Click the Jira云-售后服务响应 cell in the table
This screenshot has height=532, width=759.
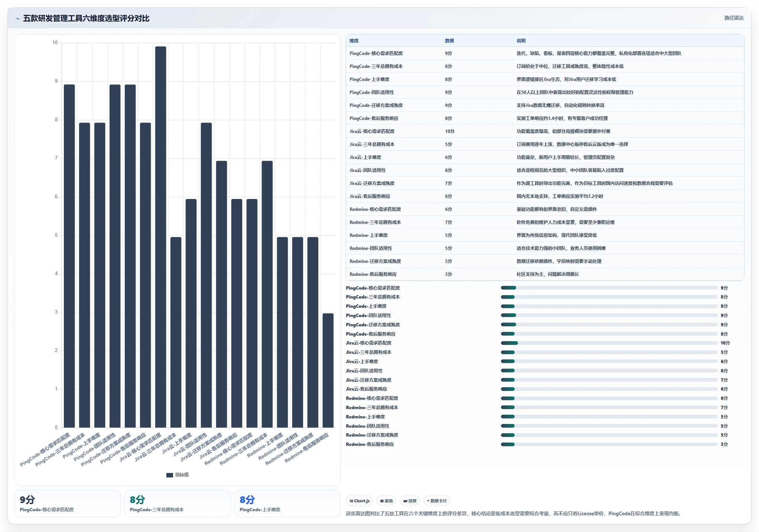click(370, 196)
